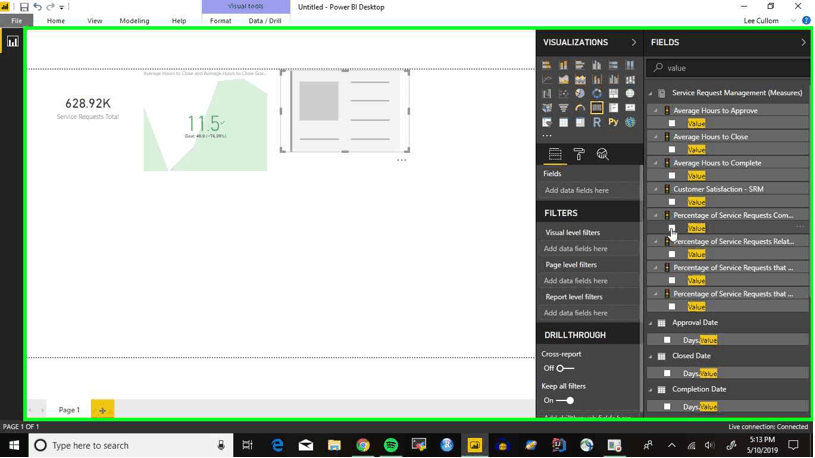815x458 pixels.
Task: Select the Line chart visual
Action: [547, 80]
